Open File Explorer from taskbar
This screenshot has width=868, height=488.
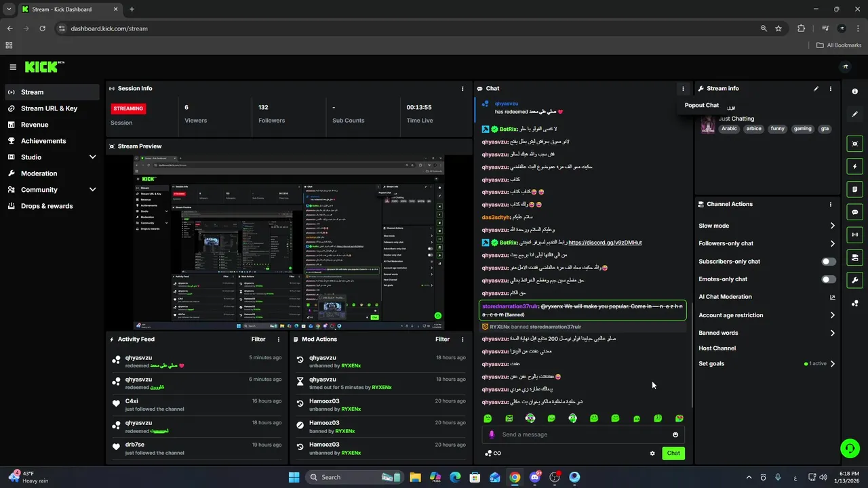coord(415,477)
